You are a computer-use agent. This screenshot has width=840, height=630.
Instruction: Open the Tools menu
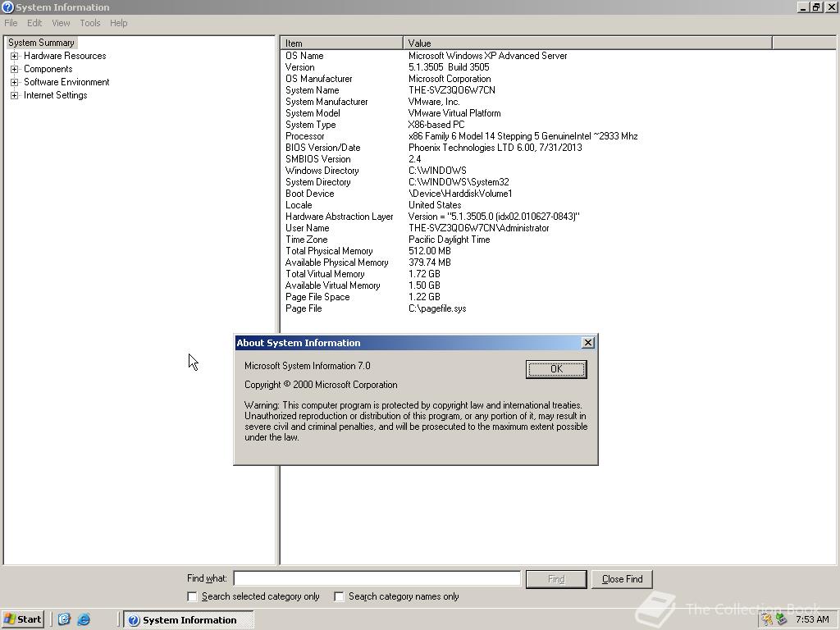point(90,23)
